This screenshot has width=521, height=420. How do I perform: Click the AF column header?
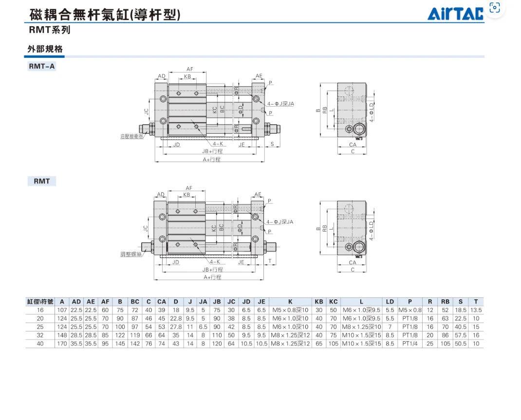click(x=105, y=302)
